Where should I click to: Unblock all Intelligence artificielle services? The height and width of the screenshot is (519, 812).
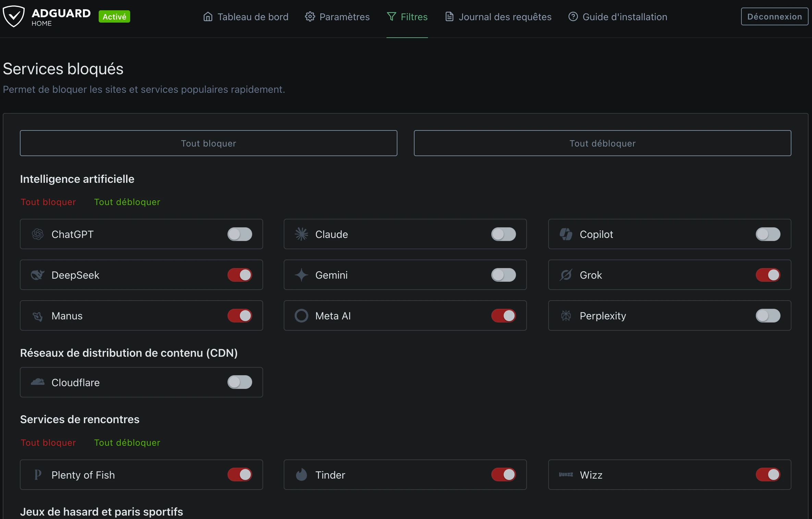pos(127,202)
